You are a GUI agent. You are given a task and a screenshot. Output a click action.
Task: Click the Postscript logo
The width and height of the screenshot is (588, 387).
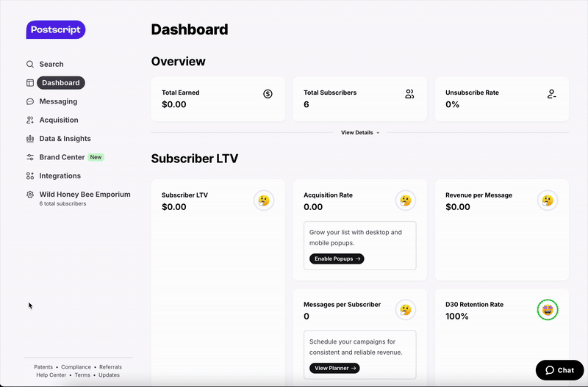coord(56,29)
